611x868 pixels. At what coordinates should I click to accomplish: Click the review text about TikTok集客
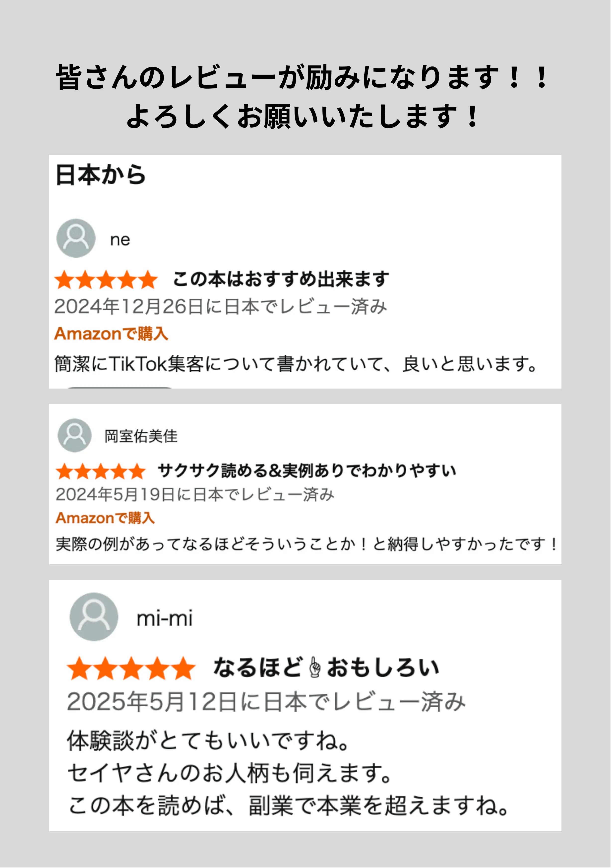click(296, 364)
